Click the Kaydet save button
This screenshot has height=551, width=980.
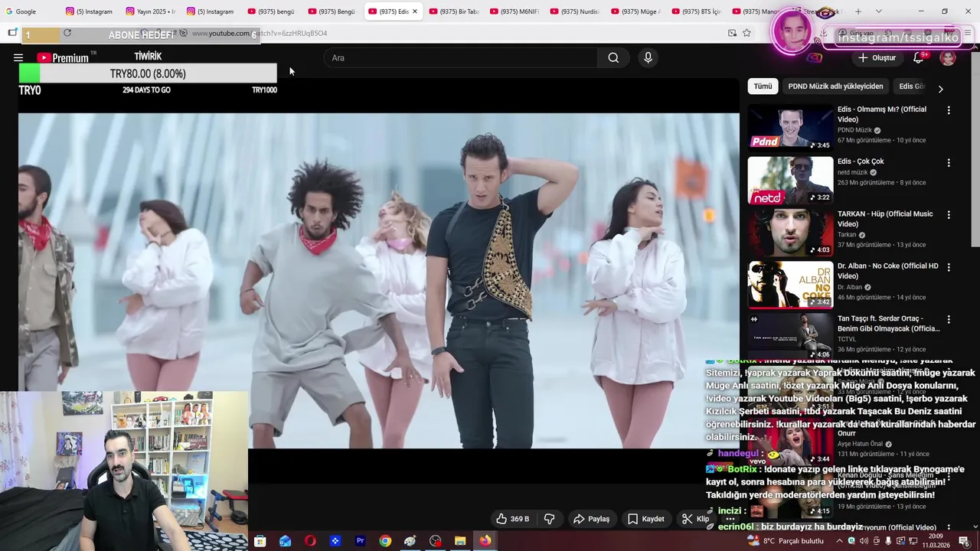coord(646,519)
